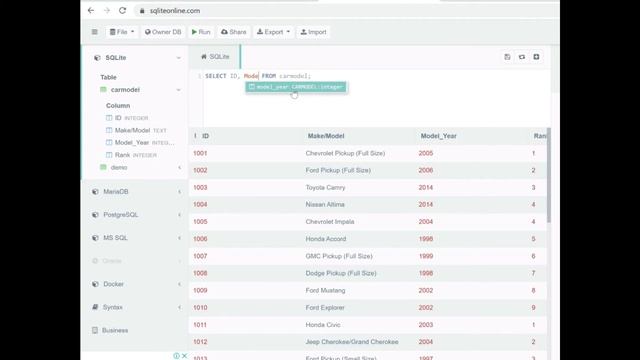Click the Oracle sidebar entry
Image resolution: width=640 pixels, height=360 pixels.
[x=112, y=261]
